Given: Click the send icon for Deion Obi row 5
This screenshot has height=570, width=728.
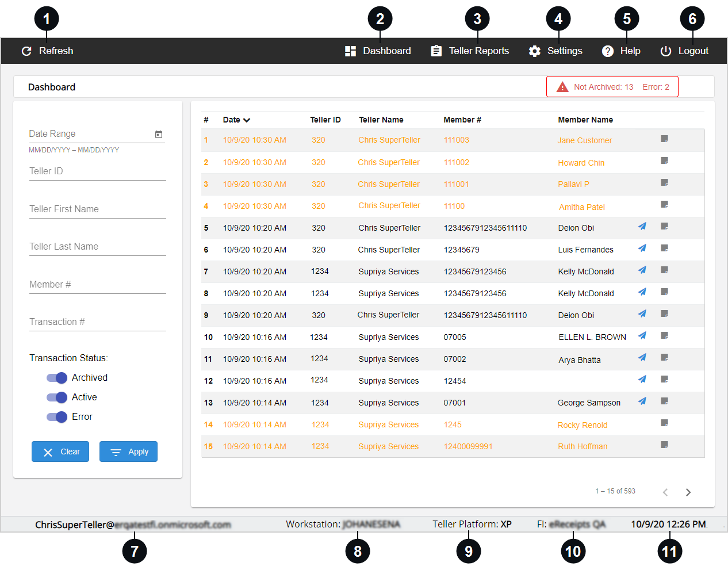Looking at the screenshot, I should click(x=642, y=227).
